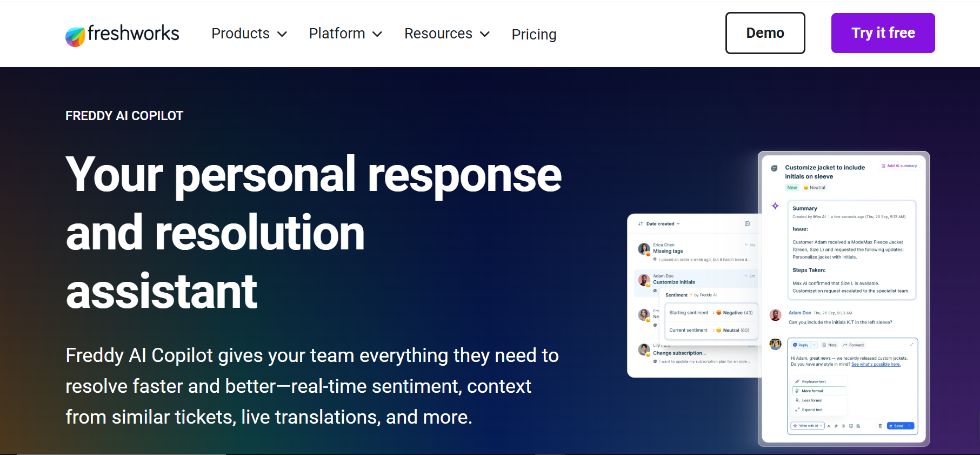Click the Send button

(x=896, y=426)
